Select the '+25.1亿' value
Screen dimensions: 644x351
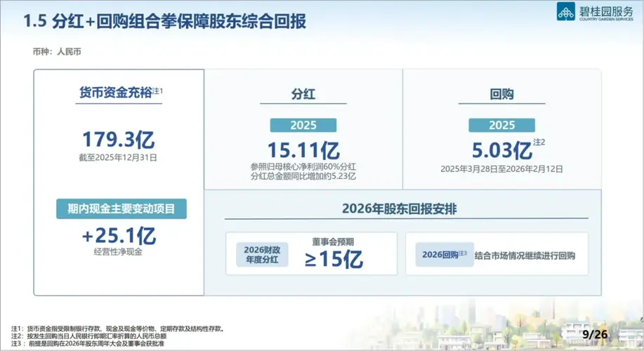point(119,236)
